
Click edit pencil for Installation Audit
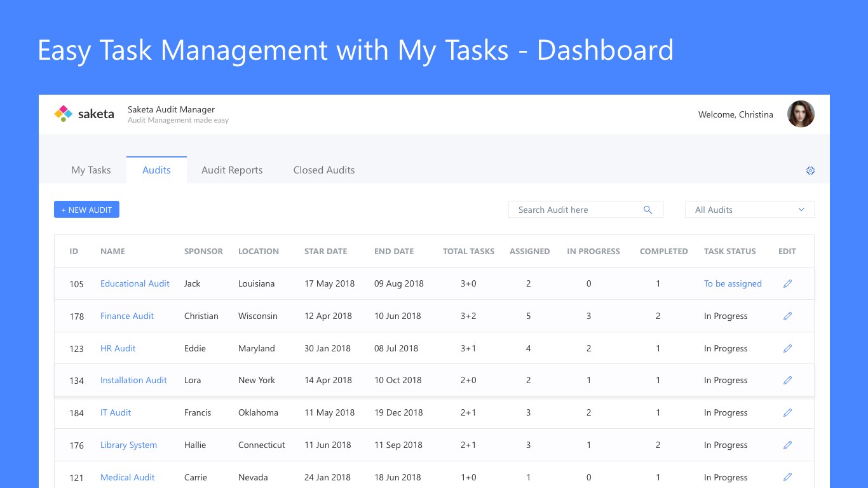[787, 380]
